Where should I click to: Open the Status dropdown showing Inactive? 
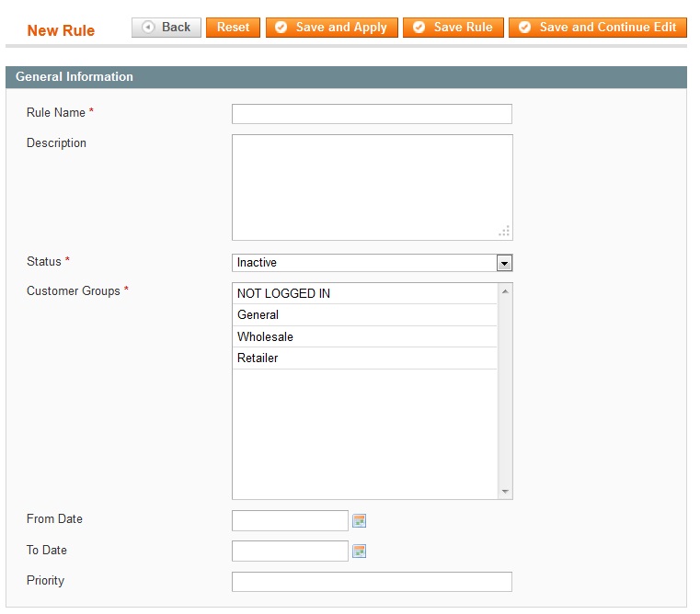coord(373,263)
